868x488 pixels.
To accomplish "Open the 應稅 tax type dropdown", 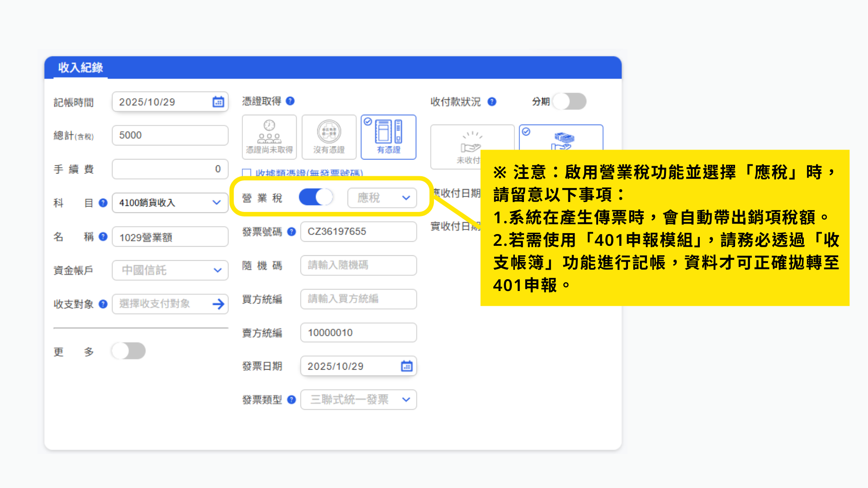I will (x=382, y=198).
